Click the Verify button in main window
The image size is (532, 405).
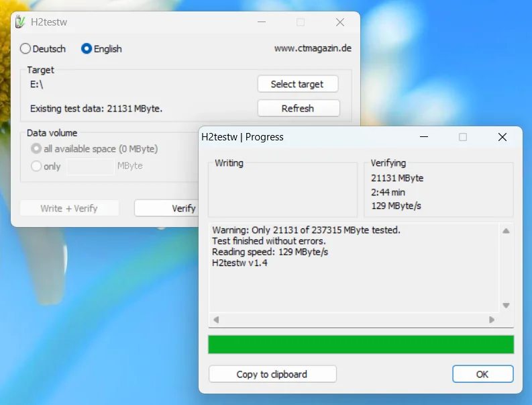click(166, 208)
